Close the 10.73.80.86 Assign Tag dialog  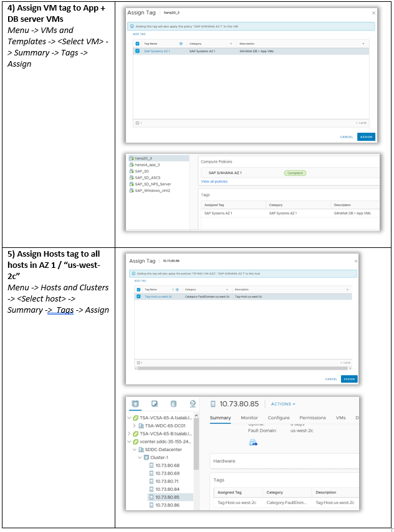click(x=356, y=261)
